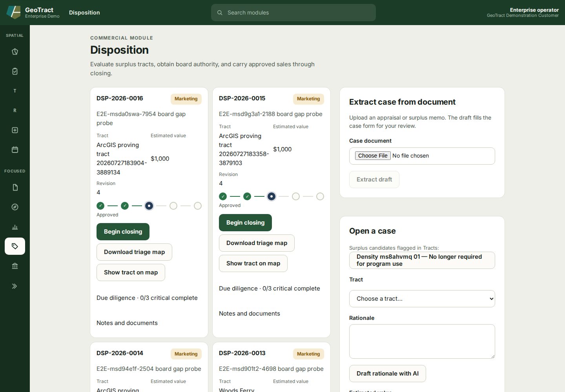Screen dimensions: 565x392
Task: Open case title DSP-2026-0016
Action: coord(120,98)
